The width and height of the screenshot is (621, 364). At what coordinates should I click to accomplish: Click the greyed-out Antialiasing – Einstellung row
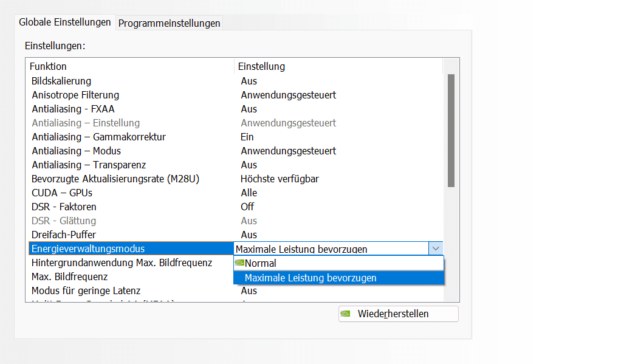235,123
